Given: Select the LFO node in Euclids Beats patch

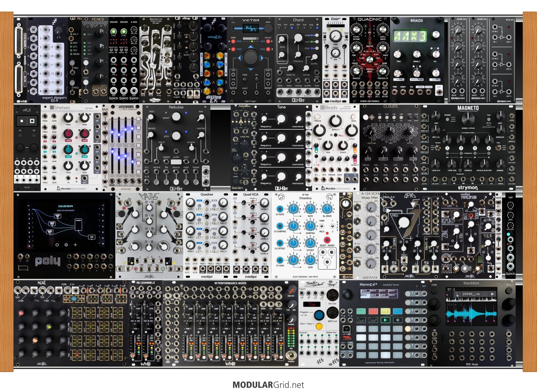Looking at the screenshot, I should click(92, 237).
